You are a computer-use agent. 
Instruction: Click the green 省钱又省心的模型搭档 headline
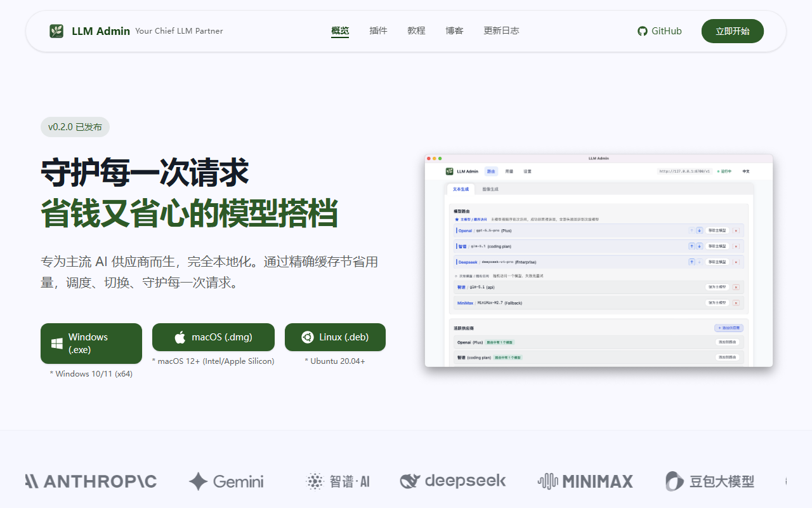(189, 213)
